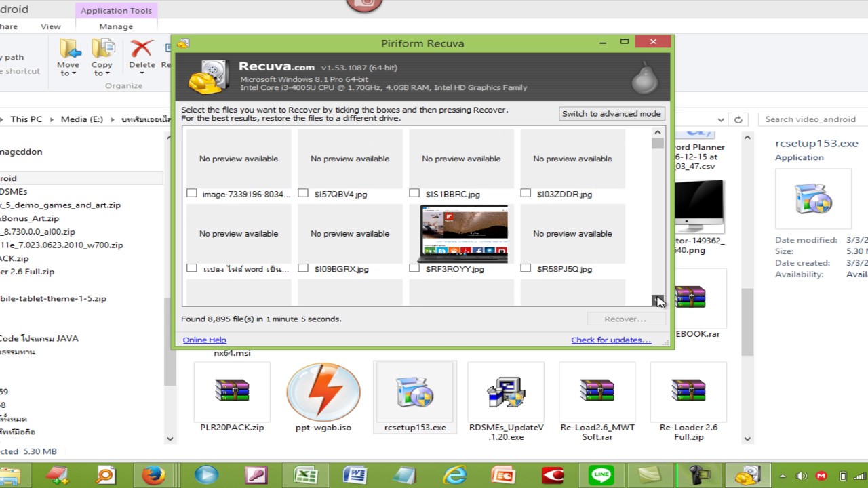
Task: Expand the Media (E:) breadcrumb arrow
Action: (112, 119)
